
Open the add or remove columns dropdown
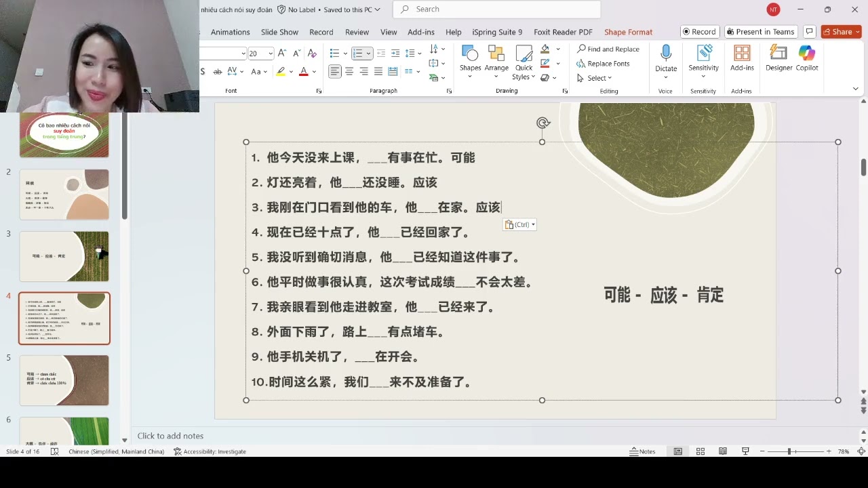click(x=412, y=71)
